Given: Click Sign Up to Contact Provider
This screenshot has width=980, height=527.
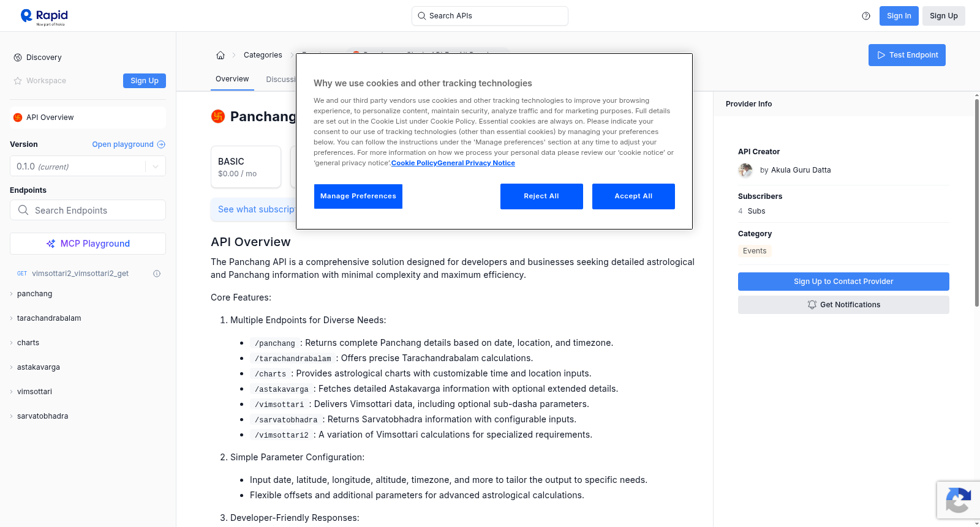Looking at the screenshot, I should pyautogui.click(x=843, y=282).
